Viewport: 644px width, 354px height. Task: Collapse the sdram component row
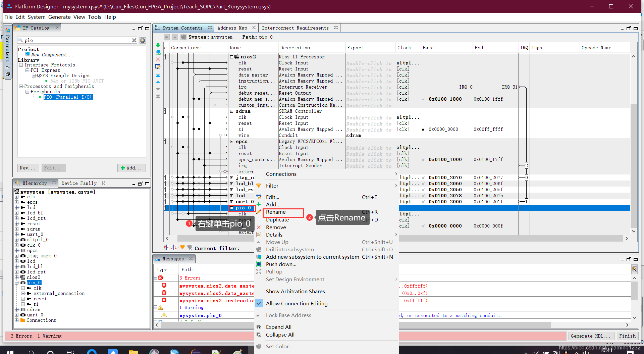click(231, 111)
